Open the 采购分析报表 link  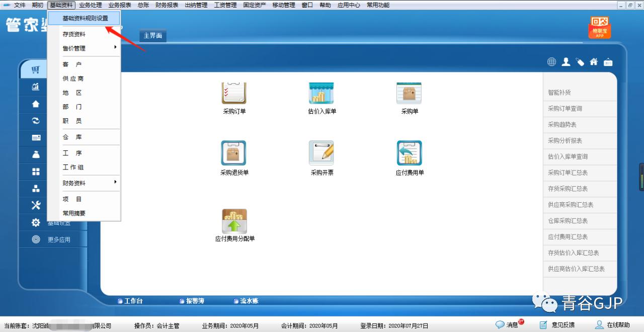[x=565, y=141]
